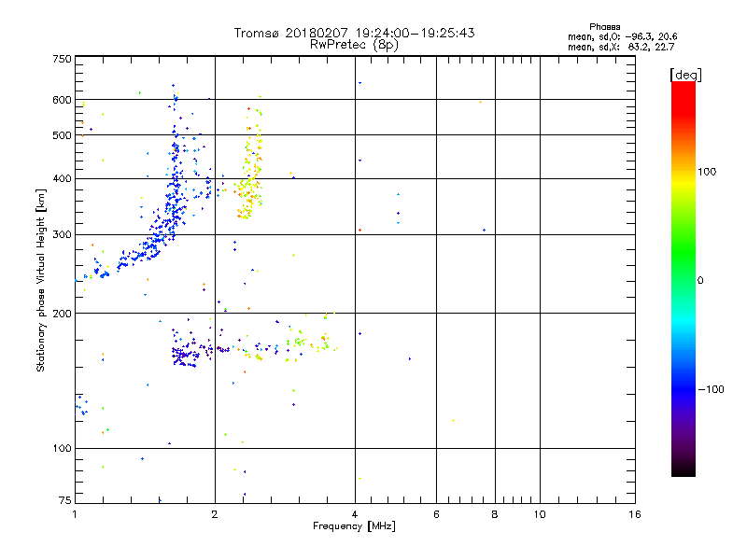Click the colorbar tick label '-100'
Viewport: 747px width, 560px height.
pyautogui.click(x=711, y=389)
